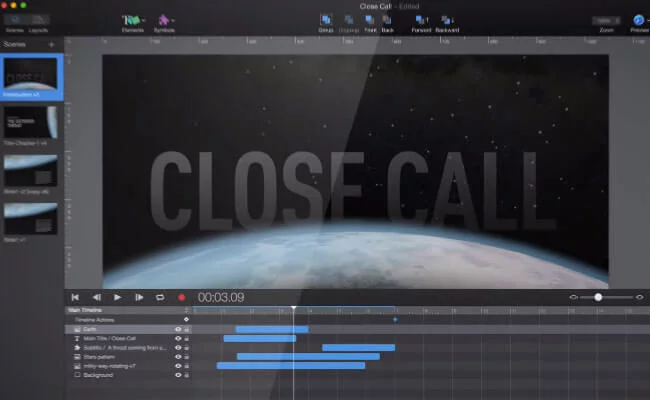
Task: Click the 00:03.09 timecode display
Action: (221, 297)
